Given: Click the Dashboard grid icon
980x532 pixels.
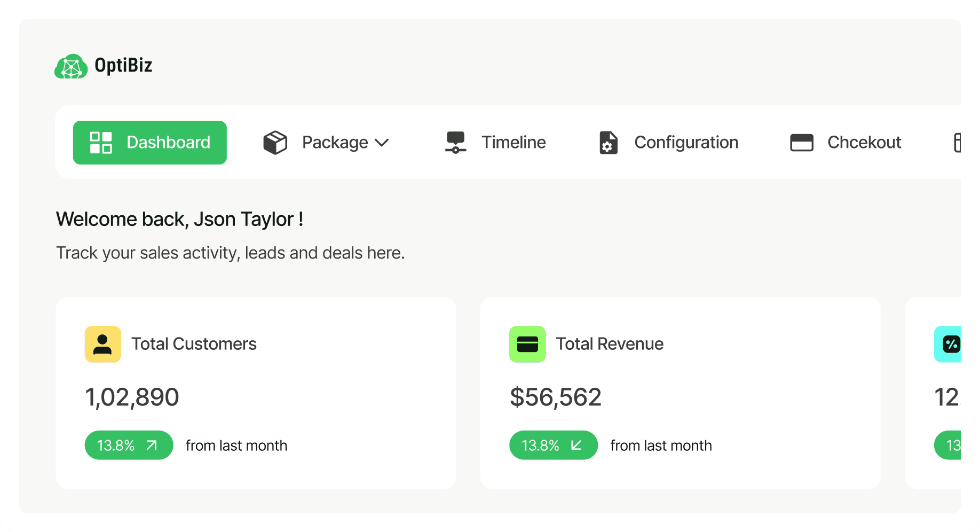Looking at the screenshot, I should click(x=101, y=143).
